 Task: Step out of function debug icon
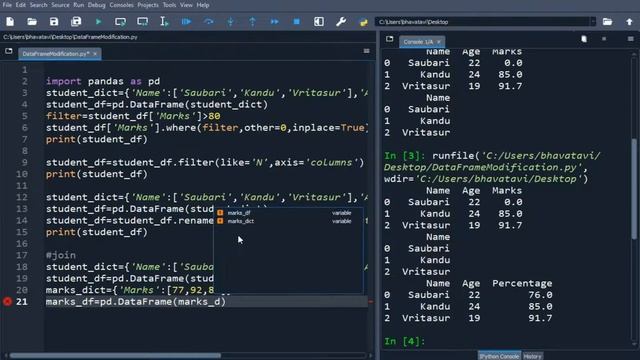pyautogui.click(x=253, y=22)
